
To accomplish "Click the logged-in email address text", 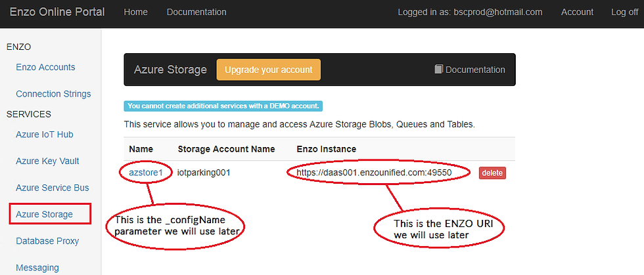I will pyautogui.click(x=498, y=12).
